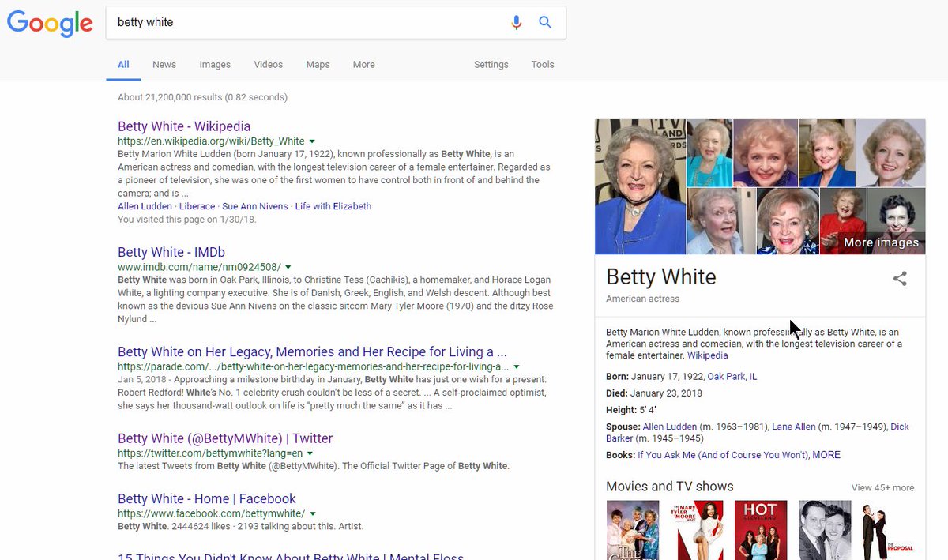
Task: Open Lane Allen spouse link
Action: point(794,427)
